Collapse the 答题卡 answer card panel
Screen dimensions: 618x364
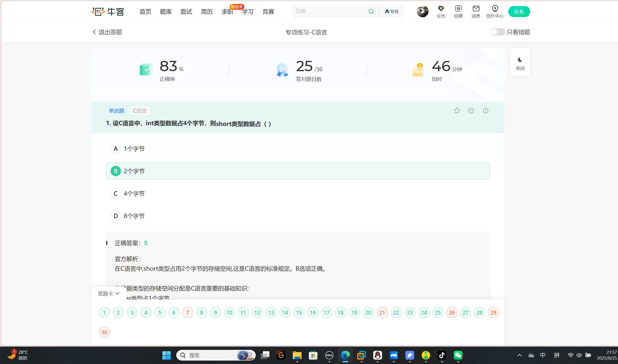[108, 293]
